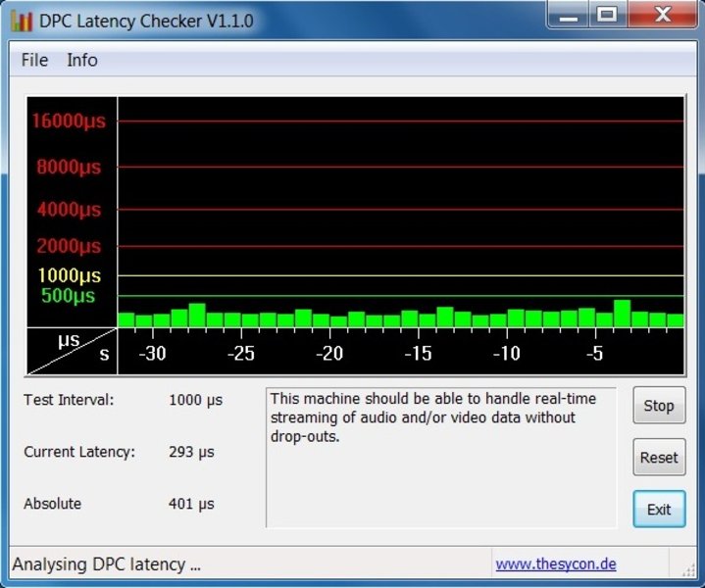
Task: Click the -30 time axis label
Action: (x=152, y=354)
